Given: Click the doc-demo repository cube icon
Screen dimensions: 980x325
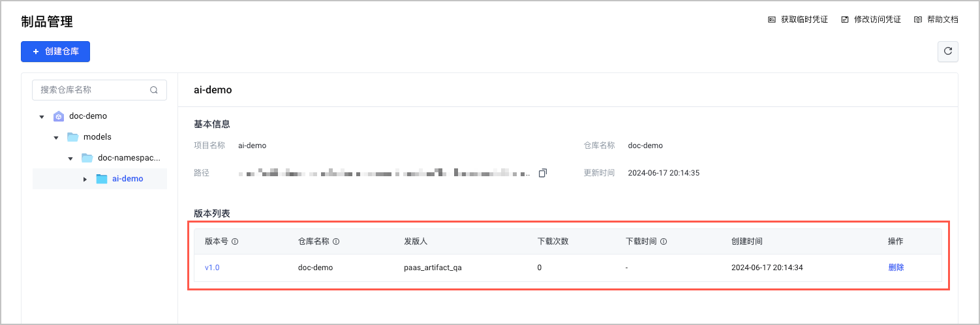Looking at the screenshot, I should coord(59,116).
